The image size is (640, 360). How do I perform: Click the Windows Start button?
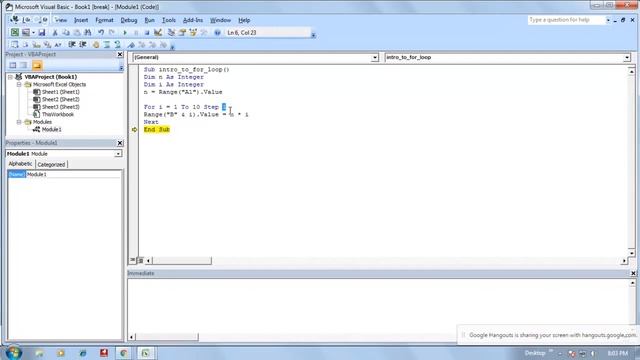(x=13, y=353)
